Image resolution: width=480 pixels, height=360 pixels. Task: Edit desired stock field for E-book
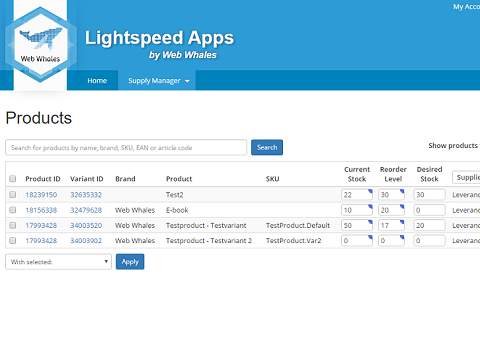tap(429, 210)
